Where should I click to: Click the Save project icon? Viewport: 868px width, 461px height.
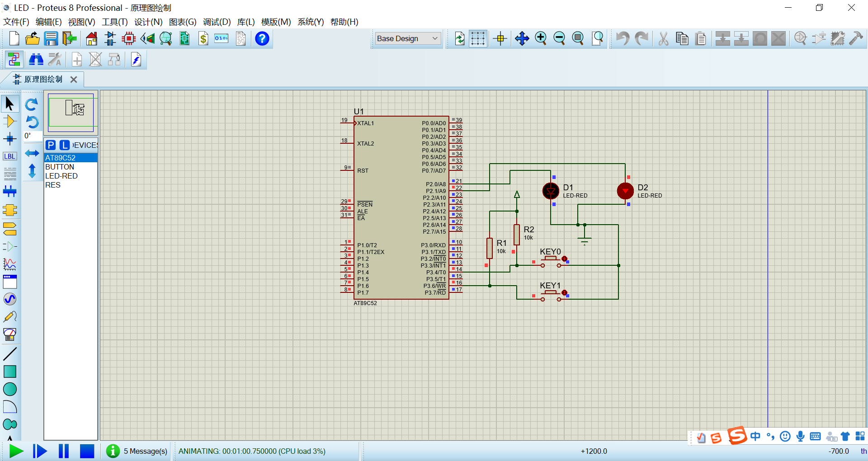point(51,39)
